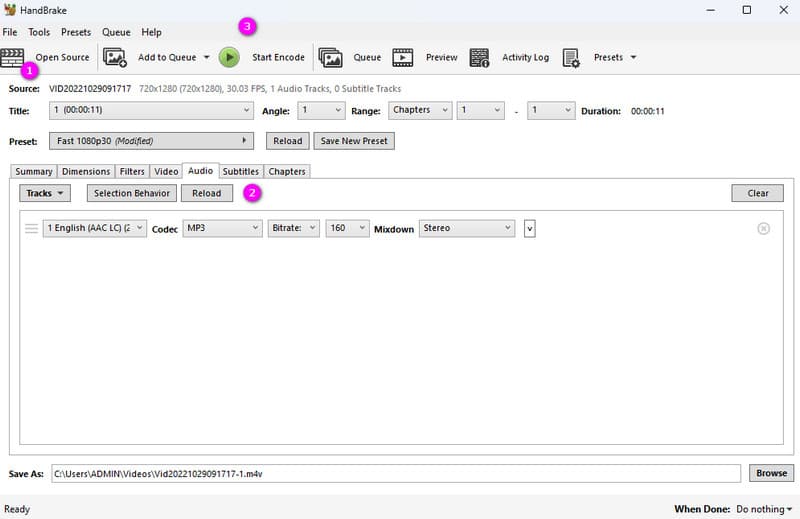800x519 pixels.
Task: Expand the Mixdown Stereo dropdown
Action: coord(466,228)
